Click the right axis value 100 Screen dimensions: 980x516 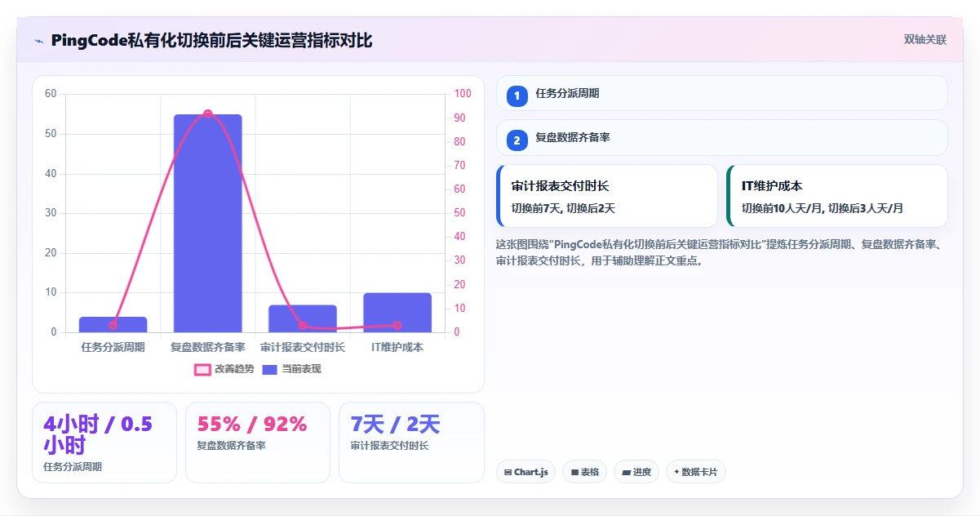click(x=463, y=94)
